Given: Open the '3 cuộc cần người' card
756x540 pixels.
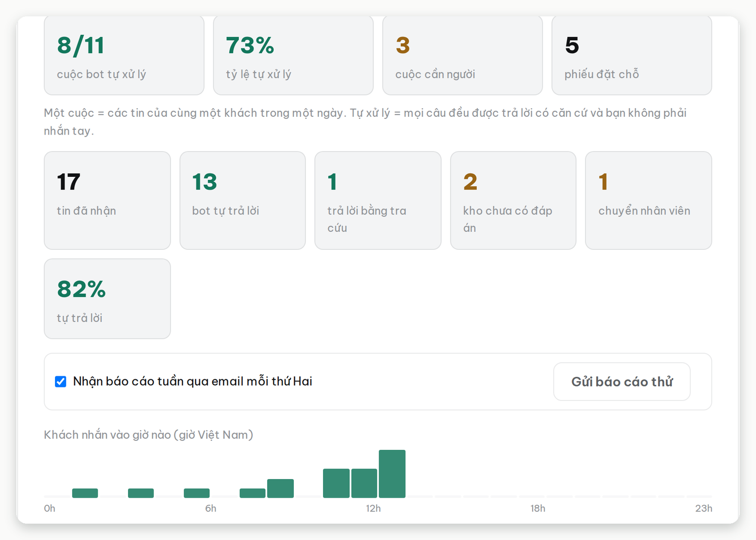Looking at the screenshot, I should (463, 55).
